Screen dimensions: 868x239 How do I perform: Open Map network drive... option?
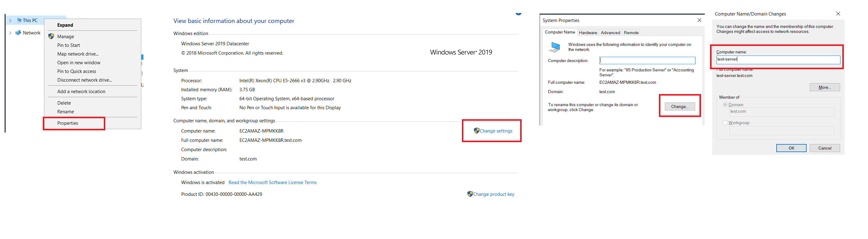(x=92, y=54)
